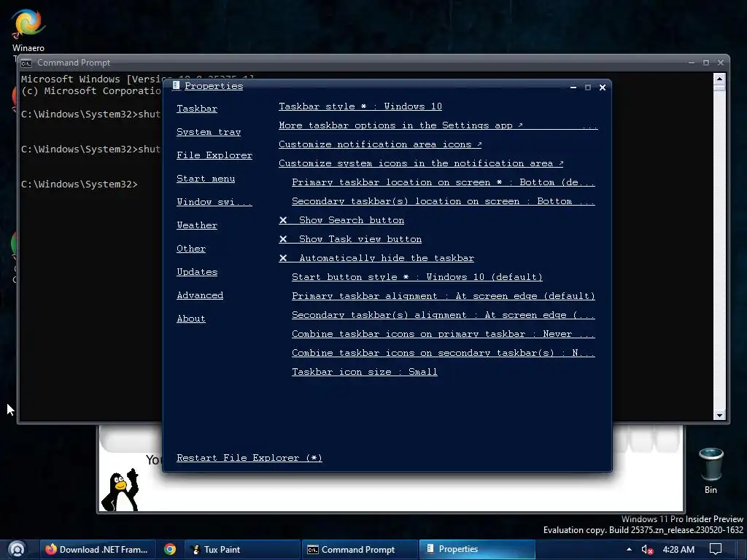Select the Taskbar section in sidebar
The height and width of the screenshot is (560, 747).
(x=197, y=109)
